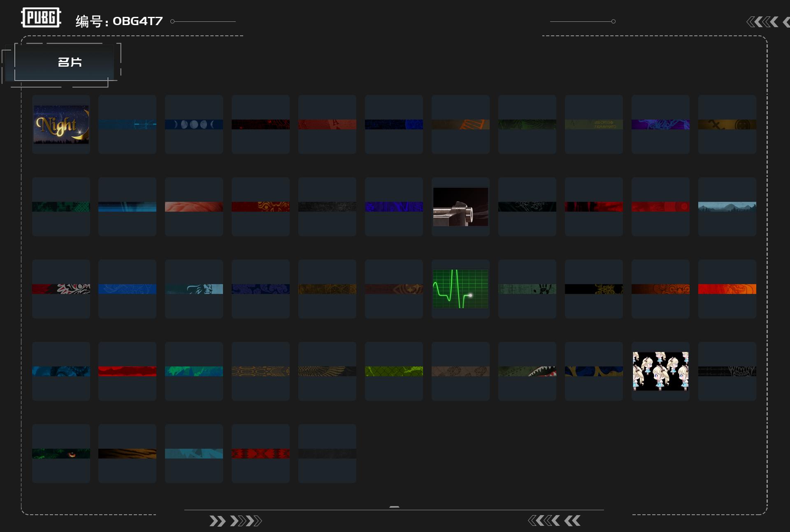Pick the green heartbeat monitor nameplate
The image size is (790, 532).
click(x=460, y=289)
